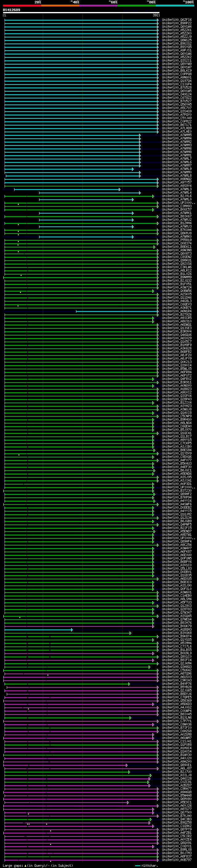Select the UniRef100_A7LHE0 label

177,132
